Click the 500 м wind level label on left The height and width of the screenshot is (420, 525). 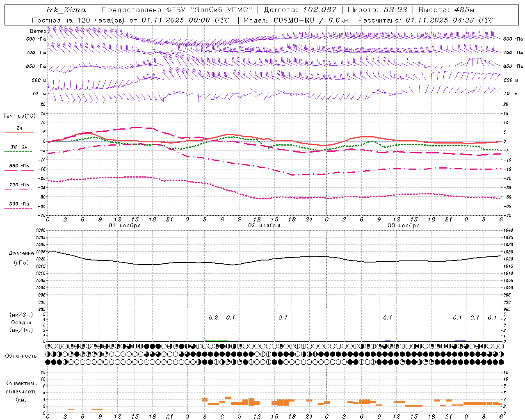(x=39, y=80)
